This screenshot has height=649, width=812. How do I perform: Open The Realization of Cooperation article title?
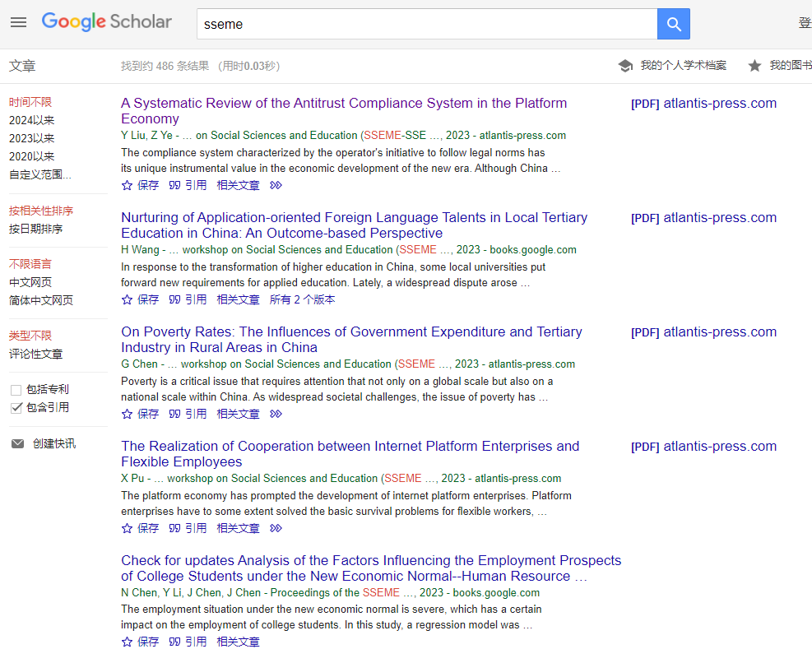350,454
